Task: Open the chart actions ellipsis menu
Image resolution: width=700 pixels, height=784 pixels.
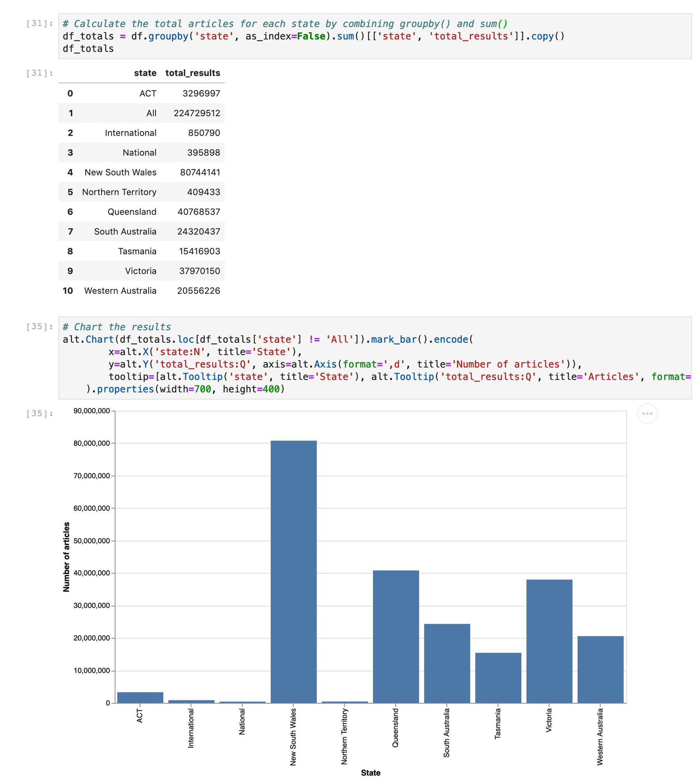Action: (x=647, y=413)
